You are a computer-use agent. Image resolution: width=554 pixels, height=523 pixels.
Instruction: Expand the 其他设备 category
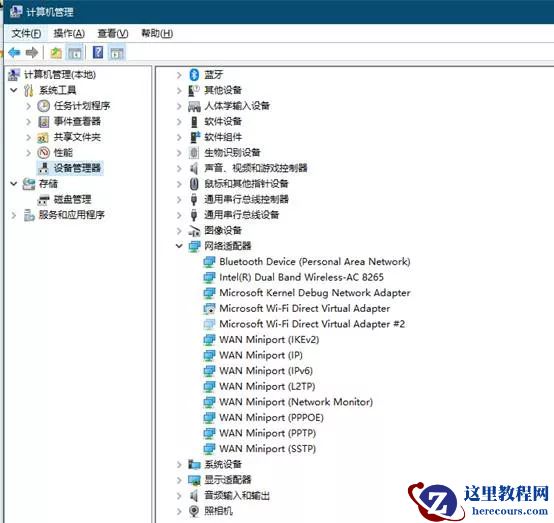click(179, 90)
